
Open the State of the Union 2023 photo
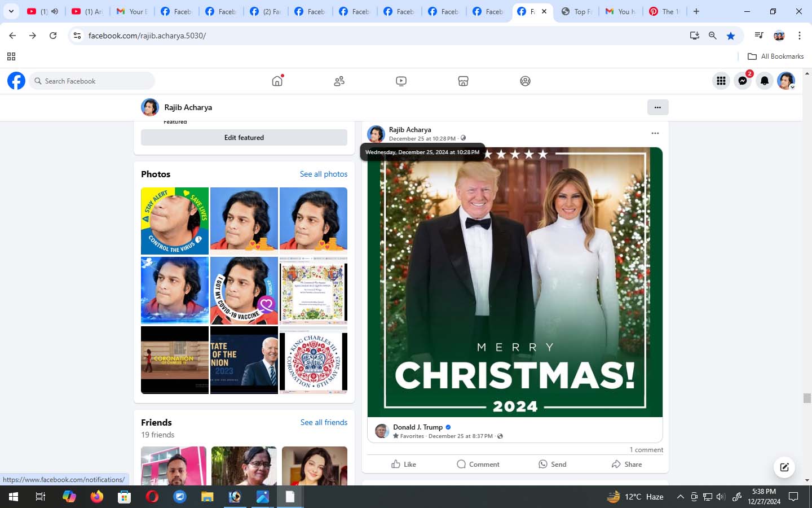click(244, 360)
